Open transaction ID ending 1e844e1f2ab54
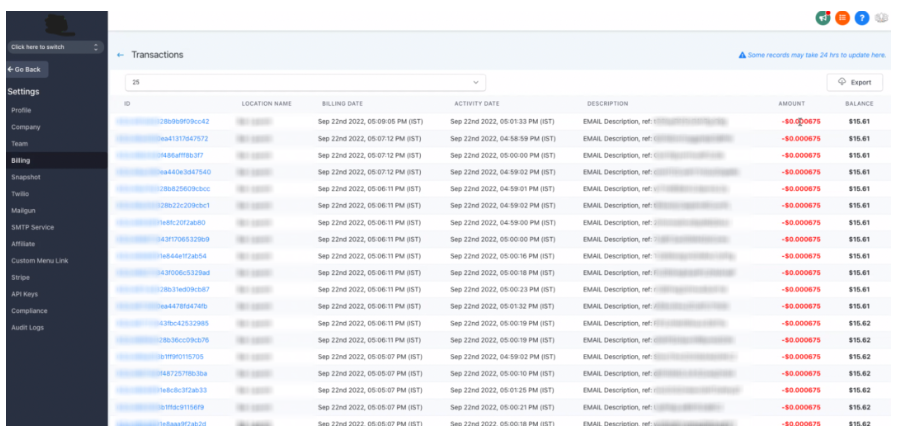The height and width of the screenshot is (433, 900). (162, 256)
